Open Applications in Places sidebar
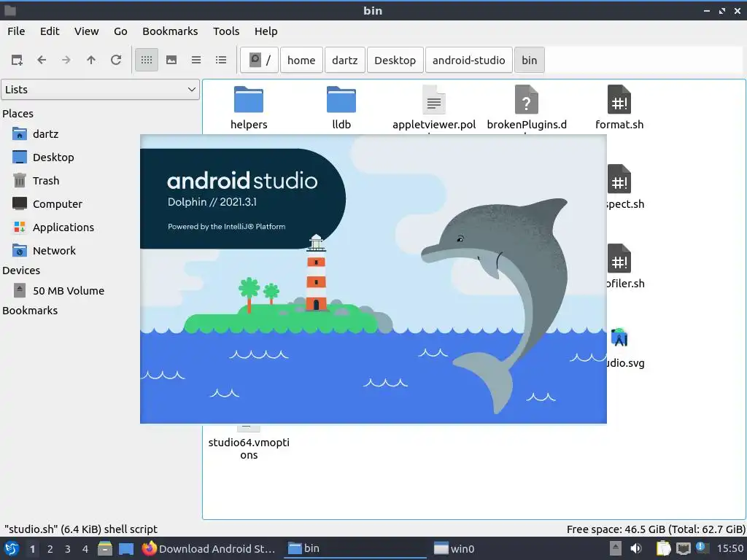Viewport: 747px width, 560px height. 63,227
